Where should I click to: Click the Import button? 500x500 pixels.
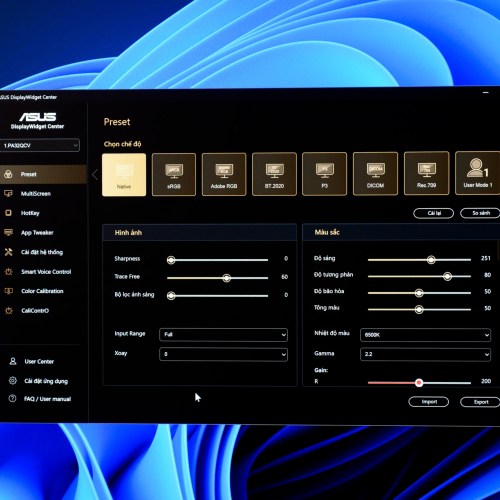tap(429, 402)
